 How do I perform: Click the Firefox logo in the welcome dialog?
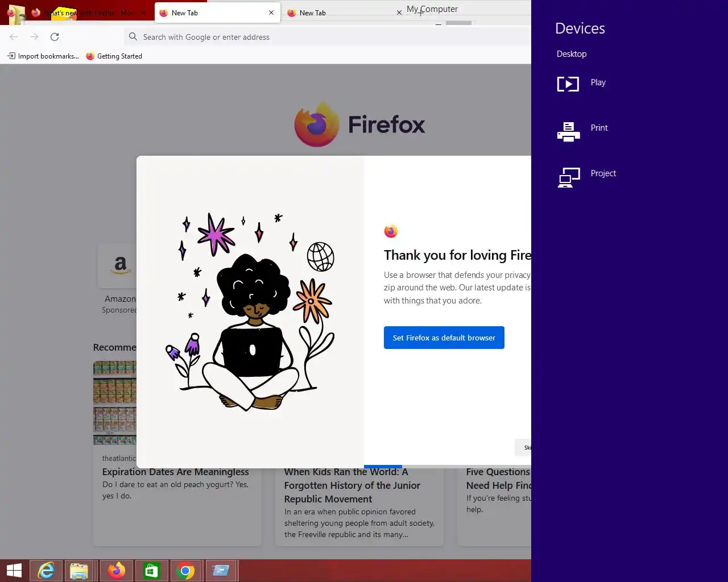[391, 231]
